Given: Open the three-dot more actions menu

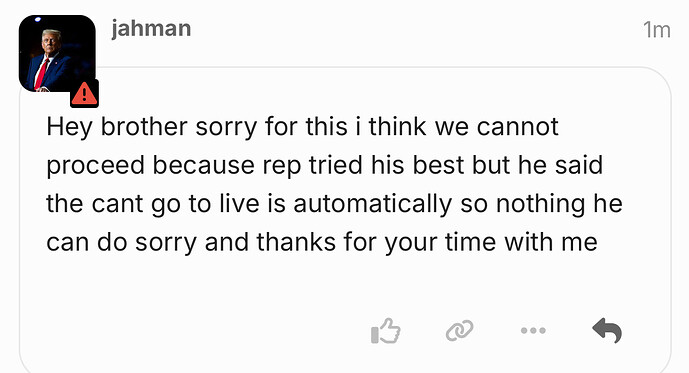Looking at the screenshot, I should pos(533,330).
